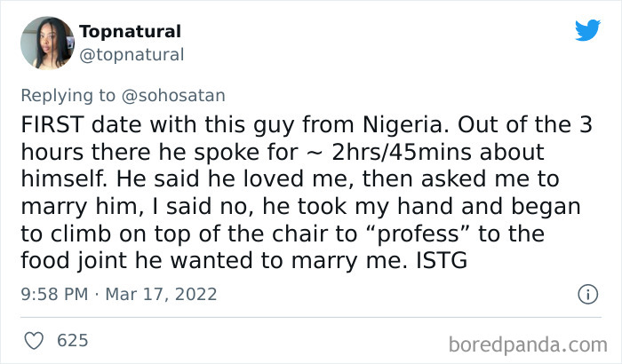622x364 pixels.
Task: Open the @topnatural handle link
Action: [x=132, y=55]
